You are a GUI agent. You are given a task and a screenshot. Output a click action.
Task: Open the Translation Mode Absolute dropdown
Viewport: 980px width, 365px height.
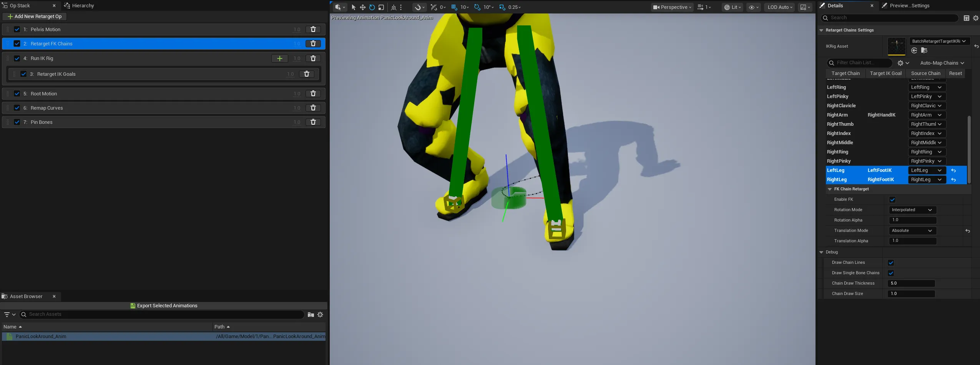click(912, 231)
